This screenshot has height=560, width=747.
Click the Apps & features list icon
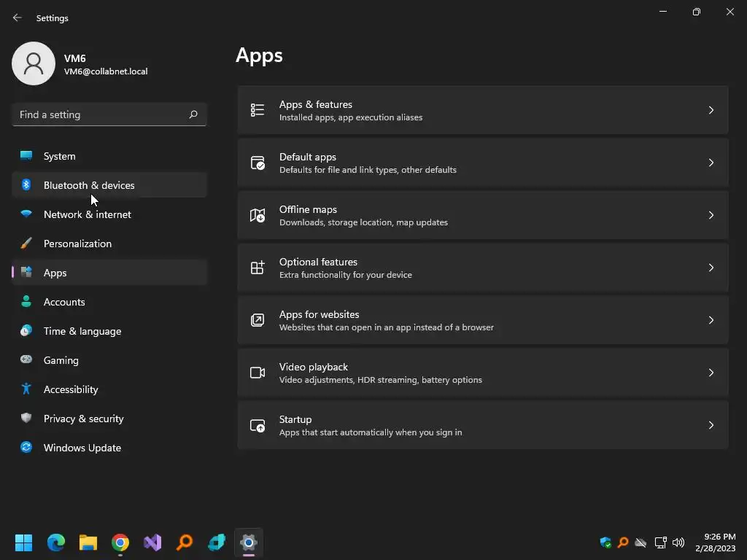(x=258, y=110)
